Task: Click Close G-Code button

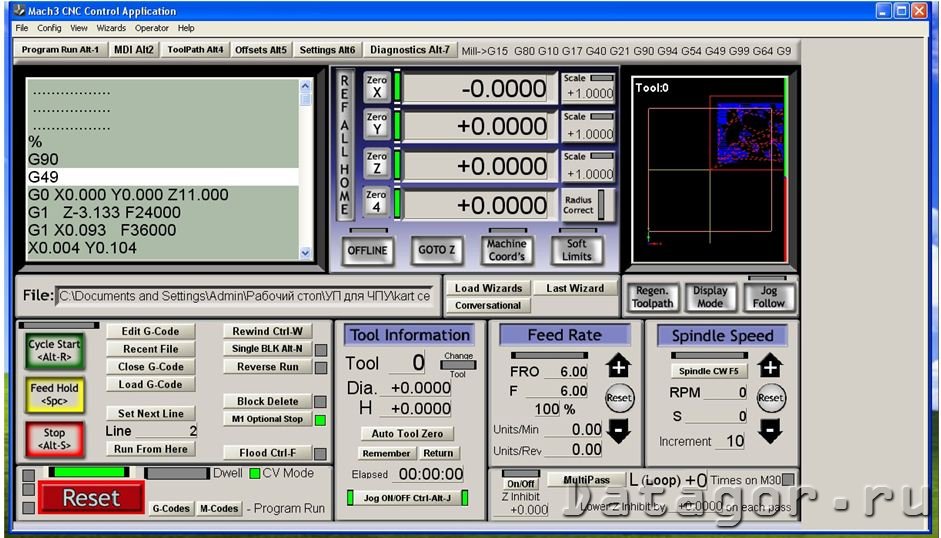Action: tap(150, 366)
